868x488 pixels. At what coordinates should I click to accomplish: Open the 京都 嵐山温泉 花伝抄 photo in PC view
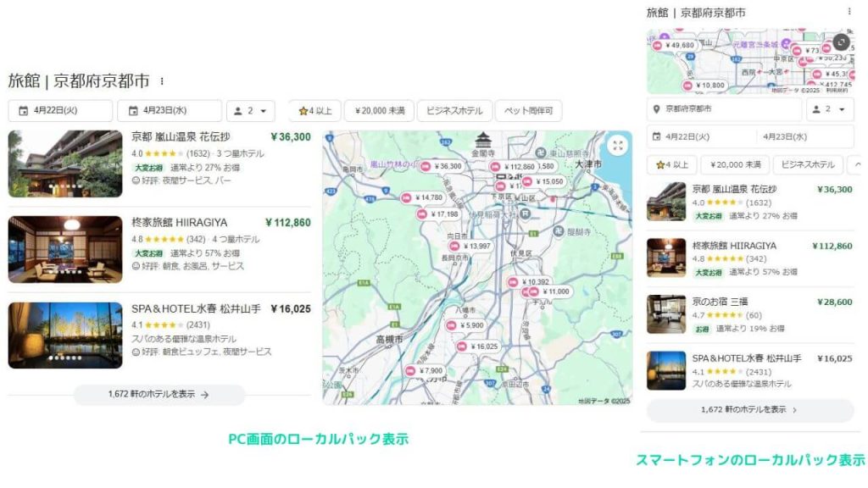[x=65, y=164]
